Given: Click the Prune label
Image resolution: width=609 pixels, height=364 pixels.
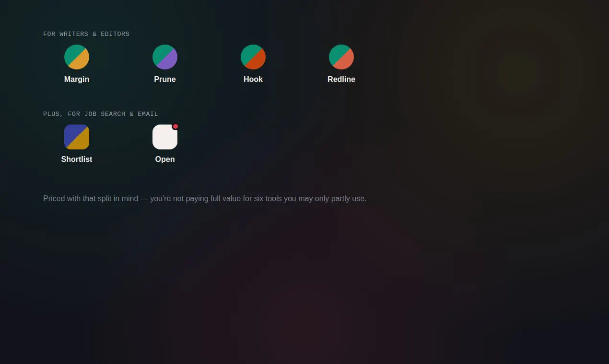Looking at the screenshot, I should click(165, 80).
